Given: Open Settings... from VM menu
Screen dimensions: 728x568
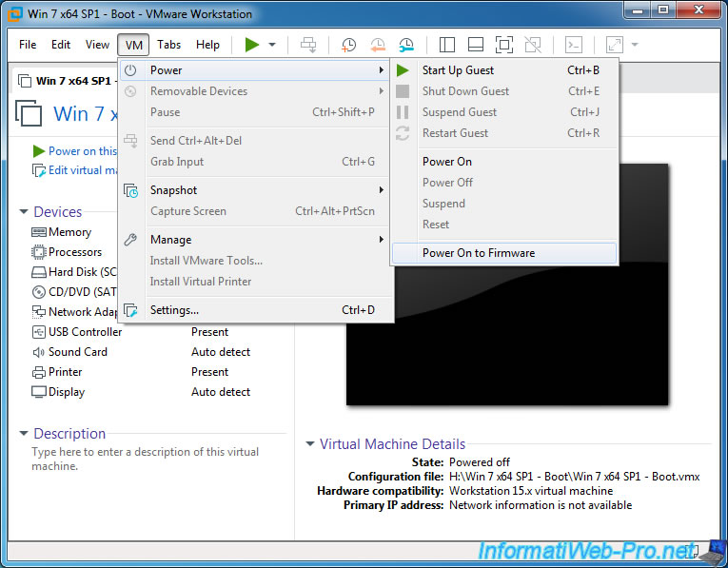Looking at the screenshot, I should click(254, 310).
